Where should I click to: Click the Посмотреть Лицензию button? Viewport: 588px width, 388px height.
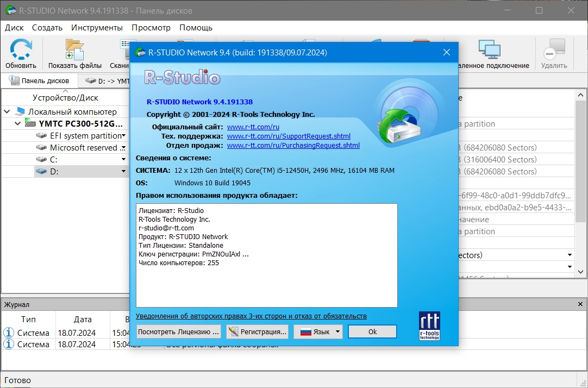coord(178,332)
